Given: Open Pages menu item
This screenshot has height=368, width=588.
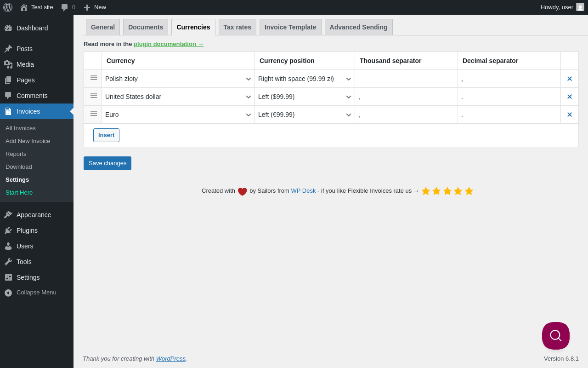Looking at the screenshot, I should coord(37,80).
